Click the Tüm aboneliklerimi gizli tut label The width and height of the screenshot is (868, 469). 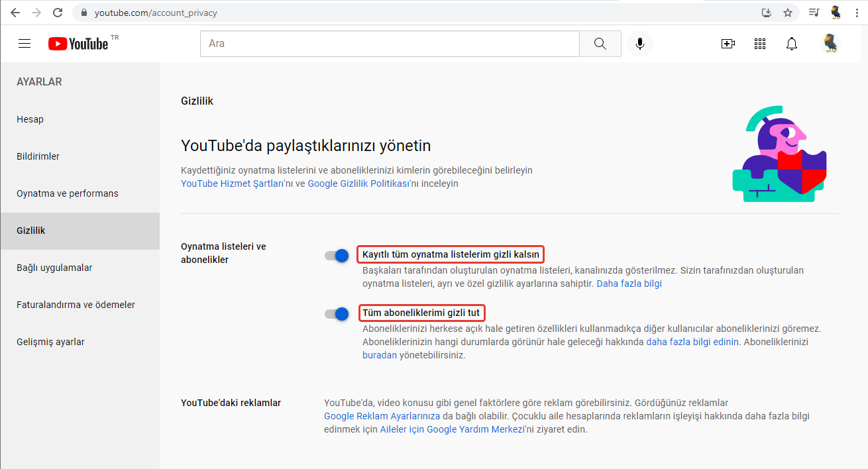click(x=421, y=313)
